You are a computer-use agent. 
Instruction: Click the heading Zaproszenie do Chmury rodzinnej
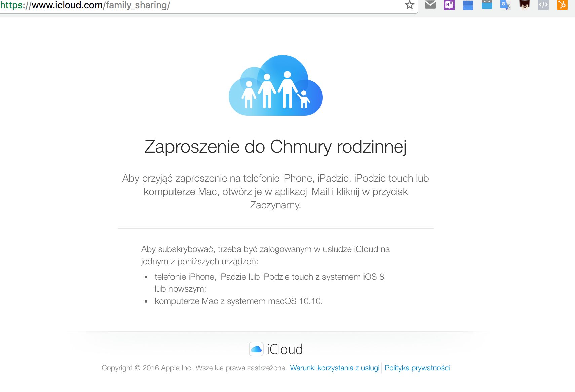275,147
